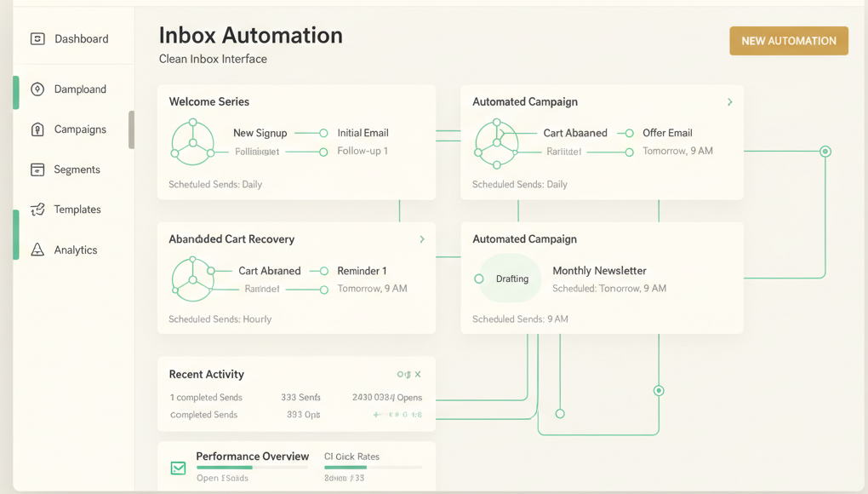868x494 pixels.
Task: Open the Dashboard menu item
Action: pos(81,39)
